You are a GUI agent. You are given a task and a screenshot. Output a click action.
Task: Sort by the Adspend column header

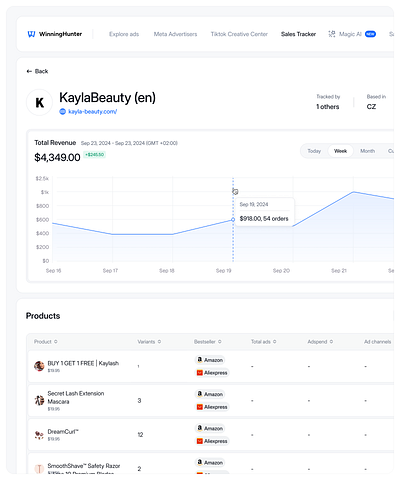coord(320,342)
